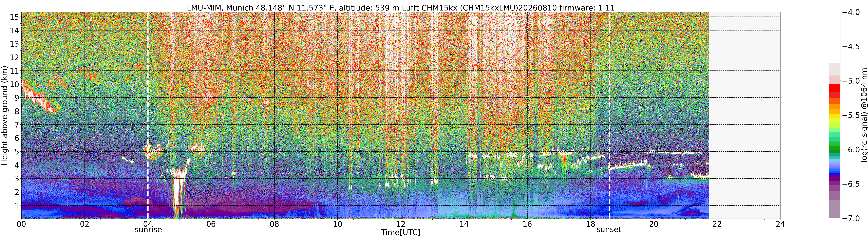Screen dimensions: 868x237
Task: Click the plot title starting with LMU-MIM, Munich
Action: coord(401,7)
